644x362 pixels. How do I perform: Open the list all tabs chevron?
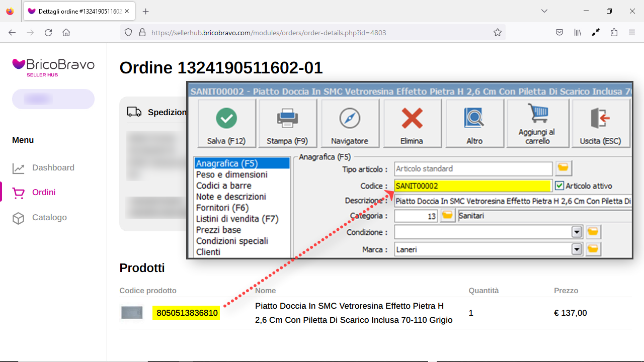coord(544,11)
